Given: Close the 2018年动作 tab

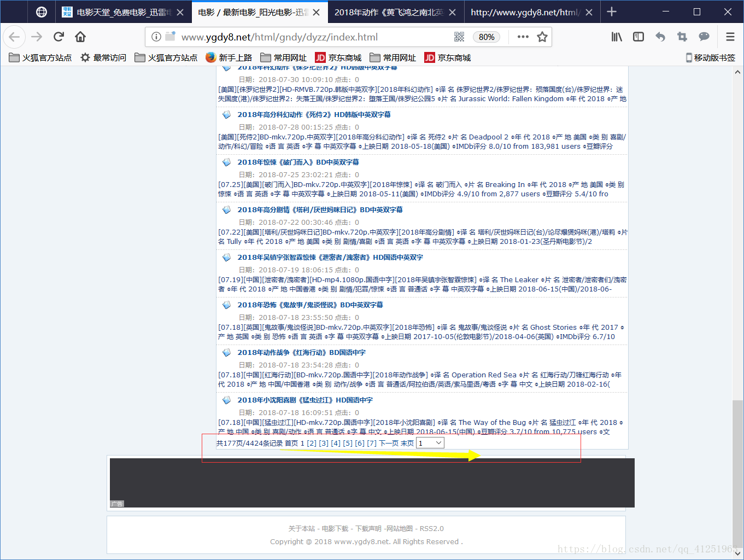Looking at the screenshot, I should pos(452,12).
